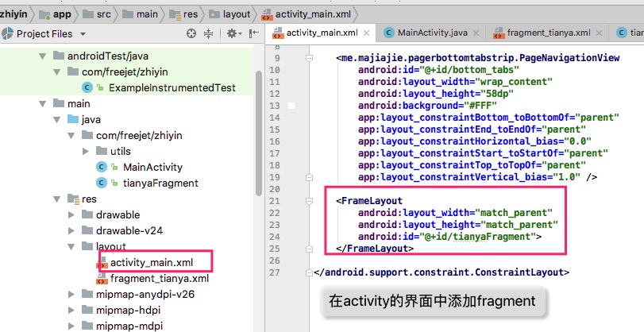
Task: Select the drawable-v24 folder
Action: (x=129, y=231)
